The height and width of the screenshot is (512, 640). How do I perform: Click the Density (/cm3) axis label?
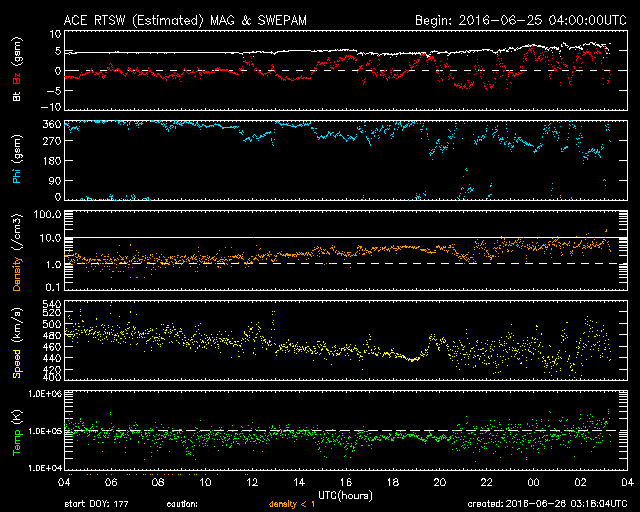tap(18, 252)
